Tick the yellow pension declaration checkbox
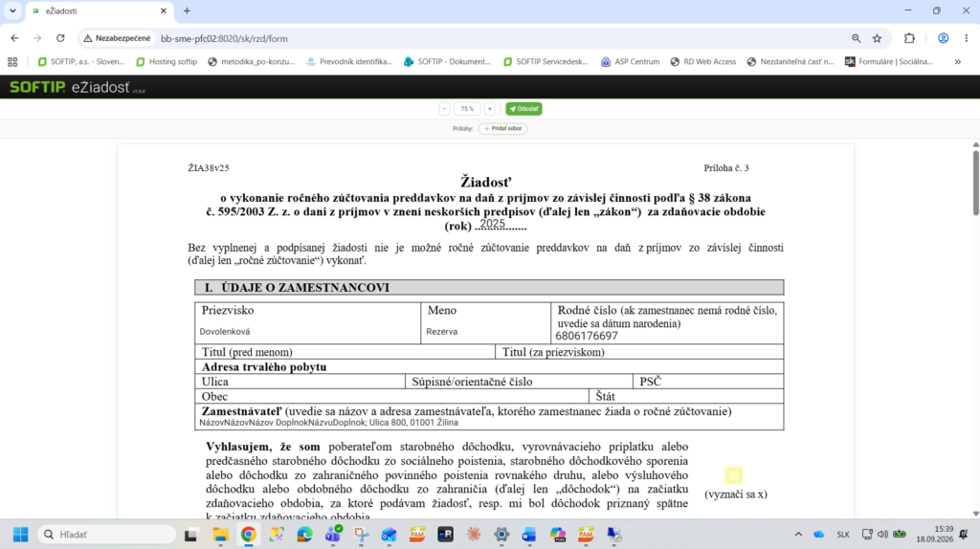The width and height of the screenshot is (980, 549). 734,475
